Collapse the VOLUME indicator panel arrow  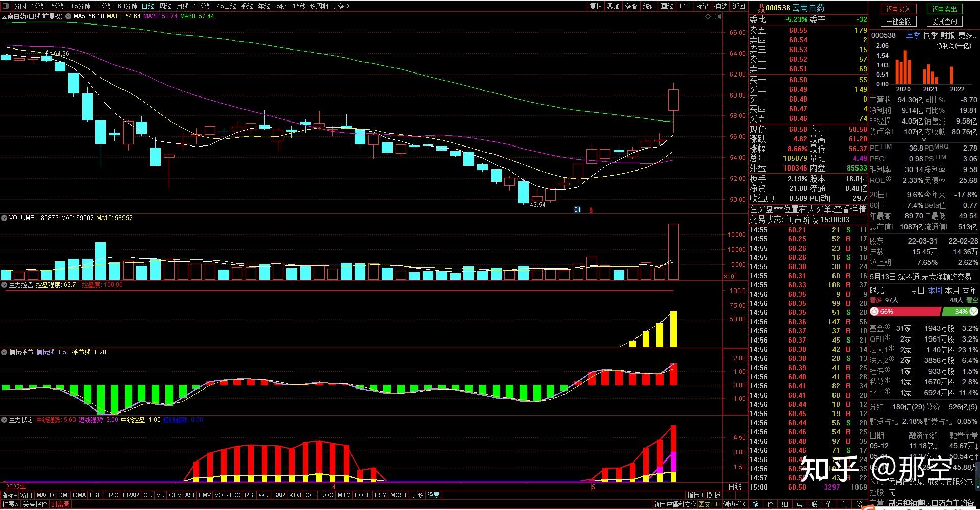tap(4, 218)
